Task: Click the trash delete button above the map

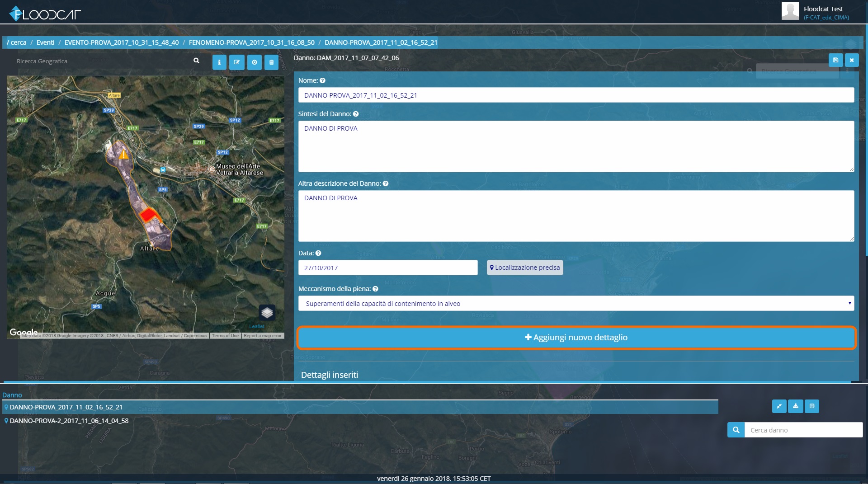Action: 271,62
